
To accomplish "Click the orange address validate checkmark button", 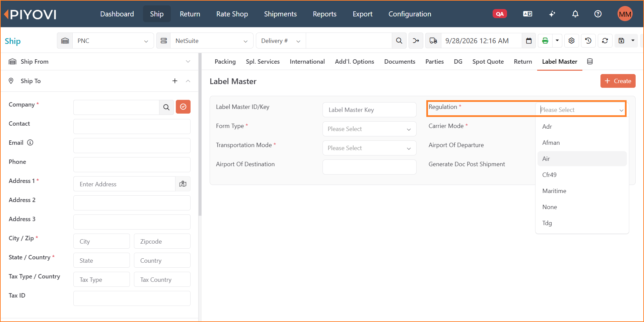I will [183, 107].
